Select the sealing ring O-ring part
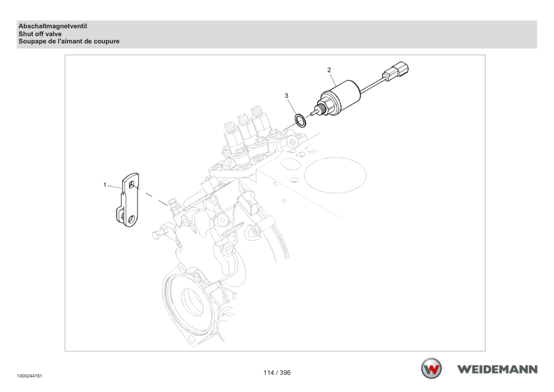The height and width of the screenshot is (392, 554). coord(301,120)
